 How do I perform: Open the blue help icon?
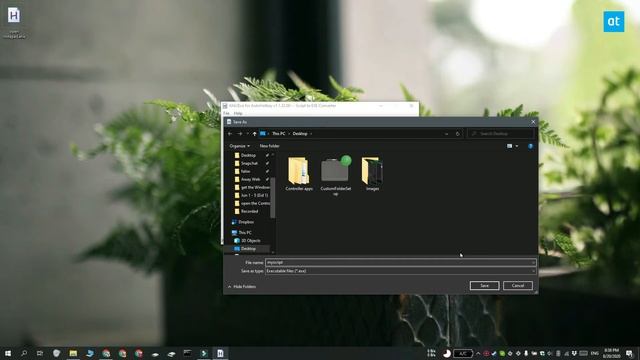pos(530,146)
